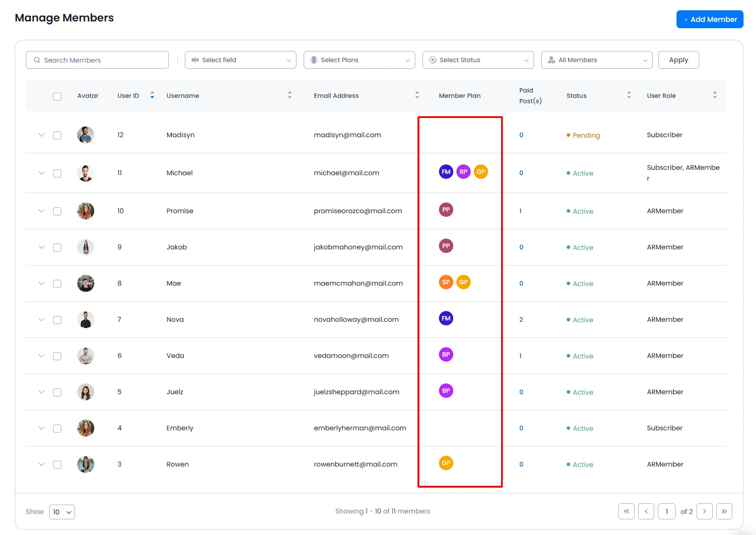Click the FM plan badge in Michael's row
756x535 pixels.
click(446, 172)
